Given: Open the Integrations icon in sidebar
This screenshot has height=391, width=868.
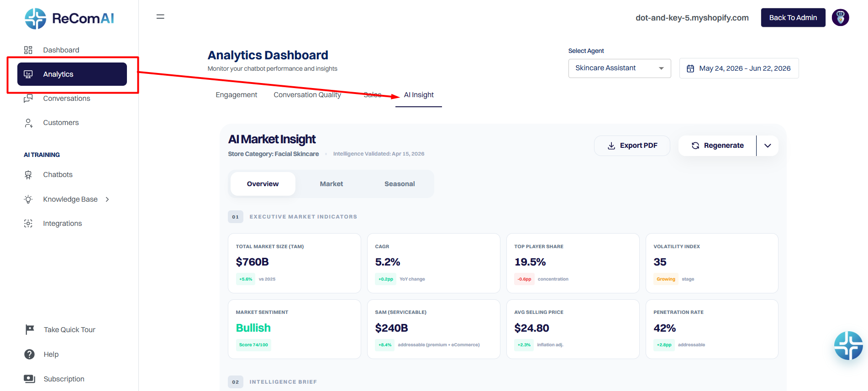Looking at the screenshot, I should (x=28, y=224).
